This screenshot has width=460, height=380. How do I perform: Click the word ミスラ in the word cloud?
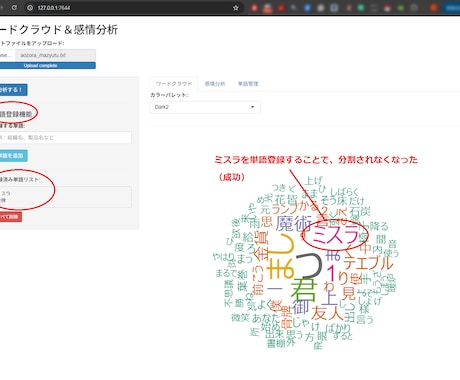tap(336, 235)
